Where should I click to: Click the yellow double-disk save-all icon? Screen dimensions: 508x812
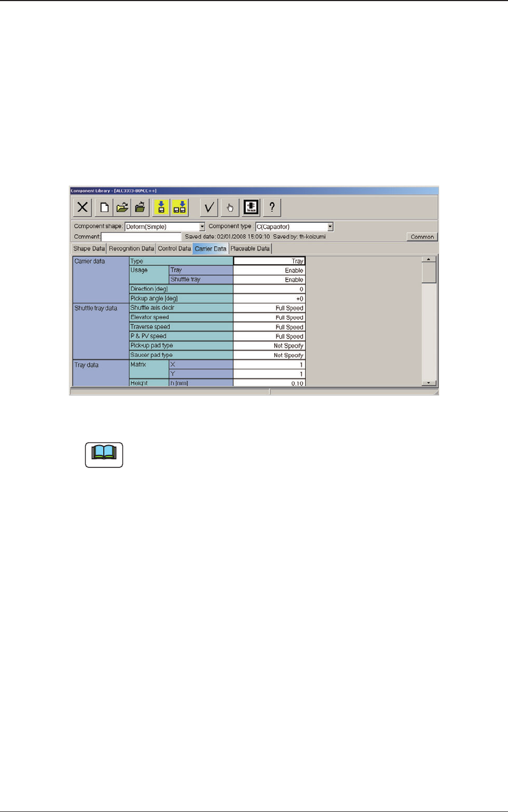point(180,208)
